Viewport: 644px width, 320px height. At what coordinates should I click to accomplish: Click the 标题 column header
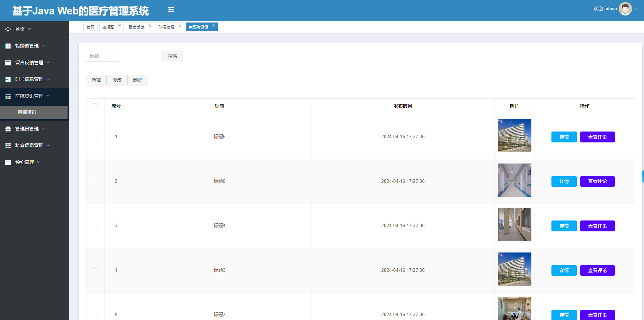pos(220,106)
